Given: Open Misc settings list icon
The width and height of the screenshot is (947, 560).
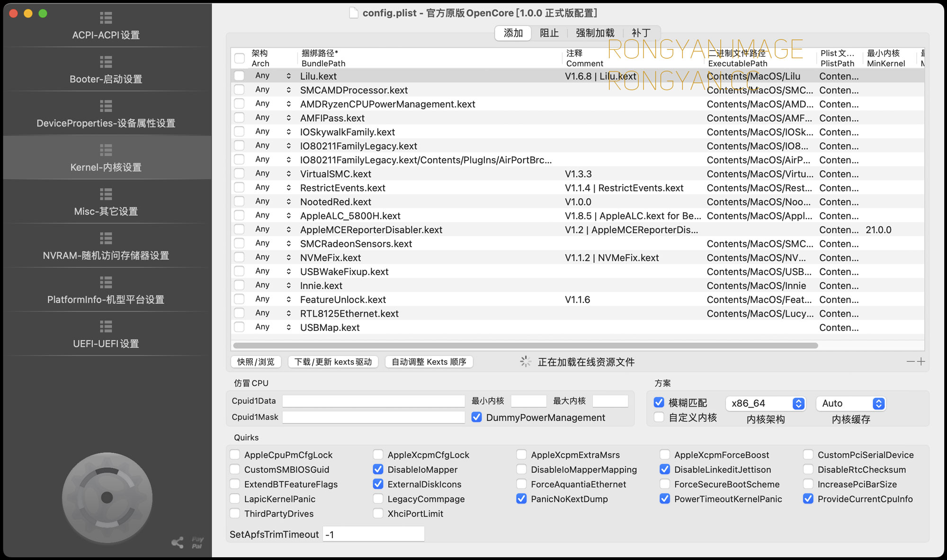Looking at the screenshot, I should (106, 194).
